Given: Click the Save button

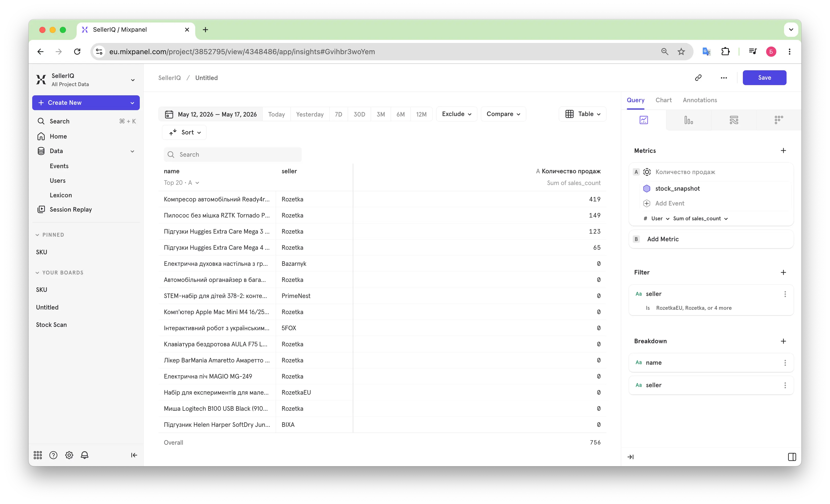Looking at the screenshot, I should point(764,78).
